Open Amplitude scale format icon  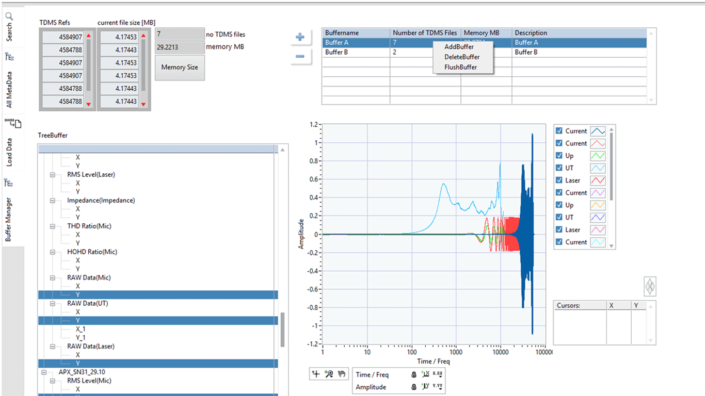point(437,387)
